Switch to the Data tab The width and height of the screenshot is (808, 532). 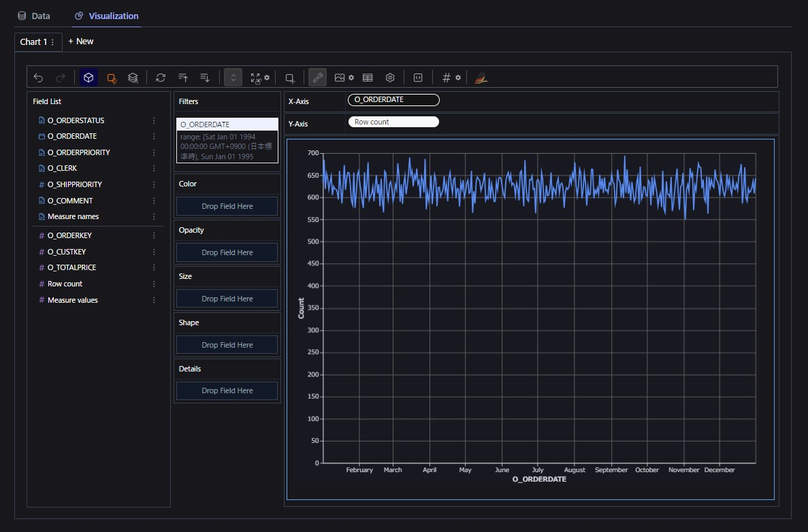(x=34, y=16)
